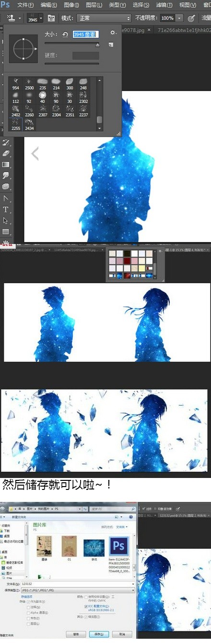Image resolution: width=211 pixels, height=644 pixels.
Task: Select the Sponge tool
Action: 6,187
